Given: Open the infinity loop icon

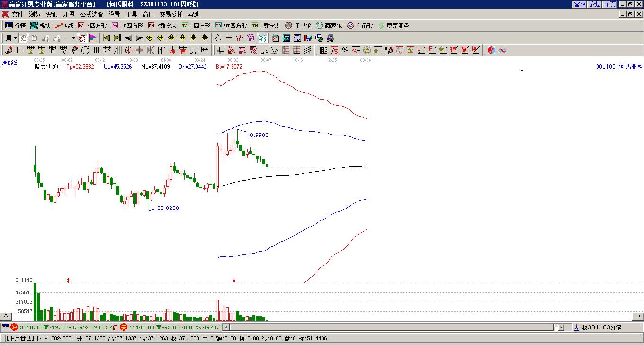Looking at the screenshot, I should click(x=502, y=50).
